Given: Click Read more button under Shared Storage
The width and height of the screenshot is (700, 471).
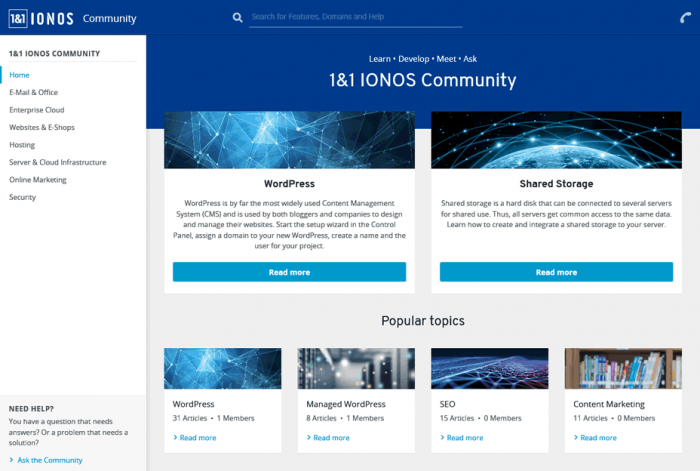Looking at the screenshot, I should tap(556, 272).
